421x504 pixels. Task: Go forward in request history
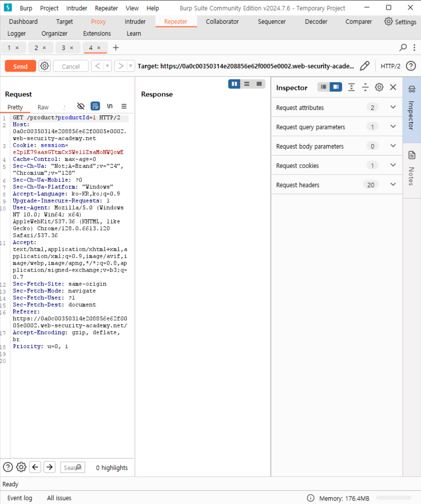(x=121, y=66)
